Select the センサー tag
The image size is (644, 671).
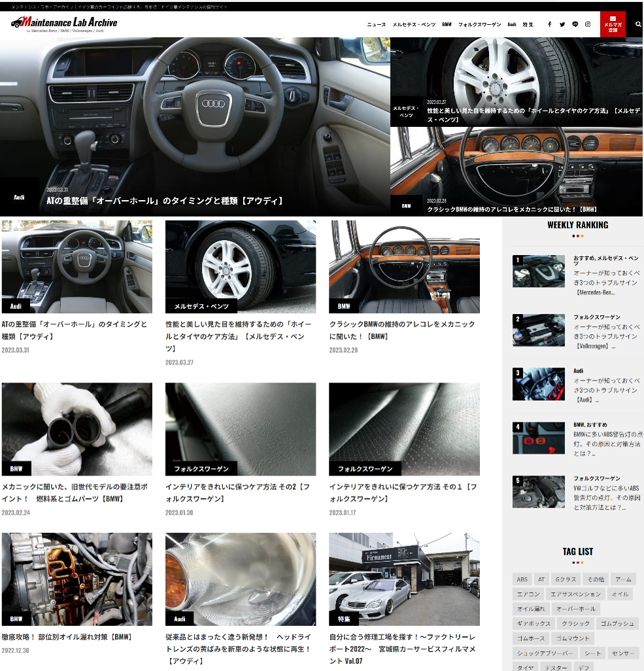[623, 653]
